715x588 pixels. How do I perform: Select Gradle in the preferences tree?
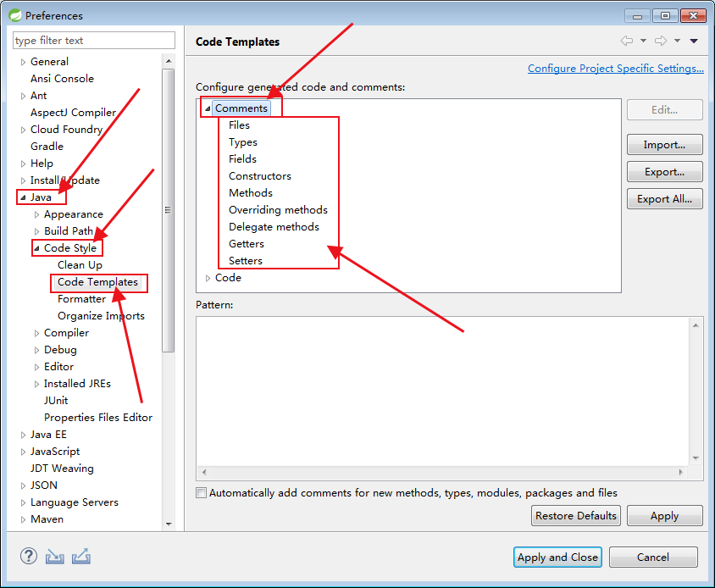pos(47,147)
